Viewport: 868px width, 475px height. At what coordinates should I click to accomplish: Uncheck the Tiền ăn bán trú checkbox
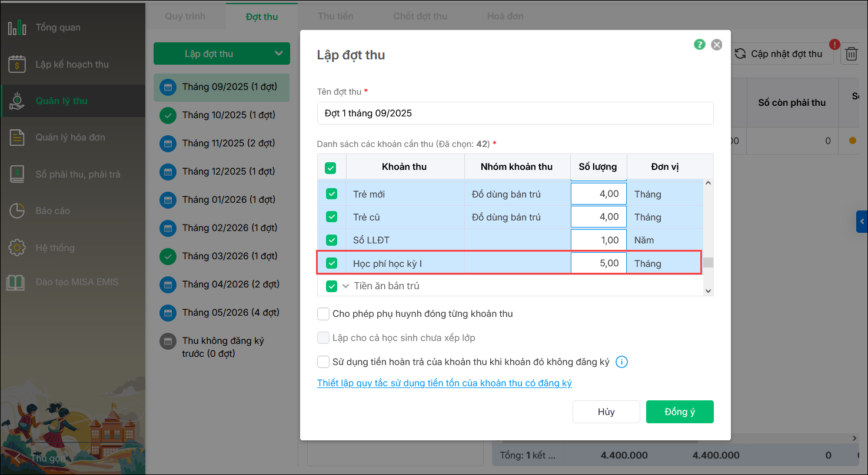331,286
